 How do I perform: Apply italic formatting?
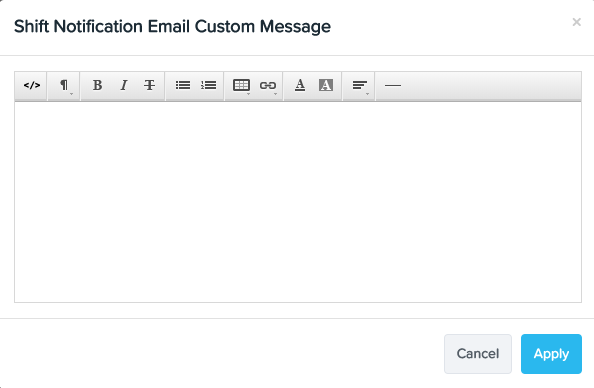tap(123, 86)
